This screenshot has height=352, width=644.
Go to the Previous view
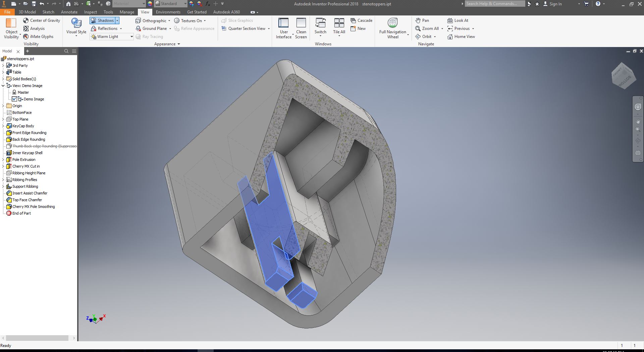click(x=458, y=29)
